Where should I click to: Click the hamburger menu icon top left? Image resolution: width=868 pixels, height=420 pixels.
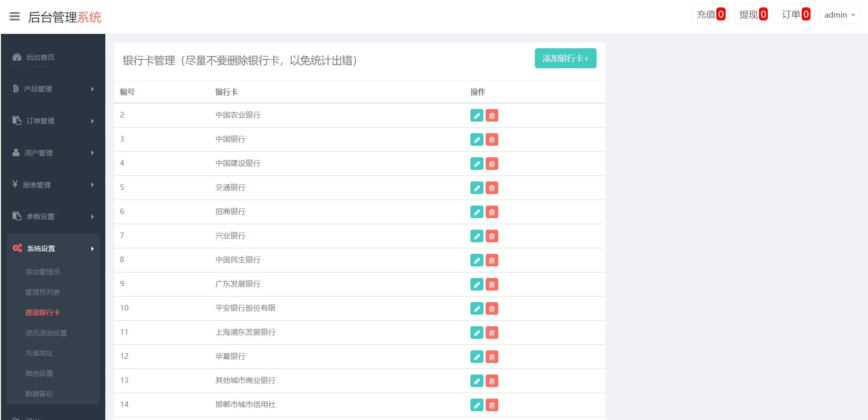[x=14, y=16]
